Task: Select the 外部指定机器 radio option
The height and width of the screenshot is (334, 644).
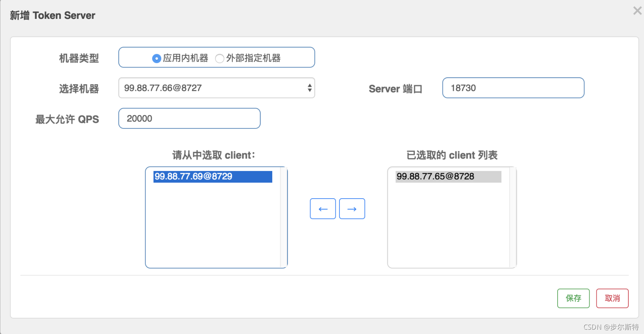Action: (x=220, y=58)
